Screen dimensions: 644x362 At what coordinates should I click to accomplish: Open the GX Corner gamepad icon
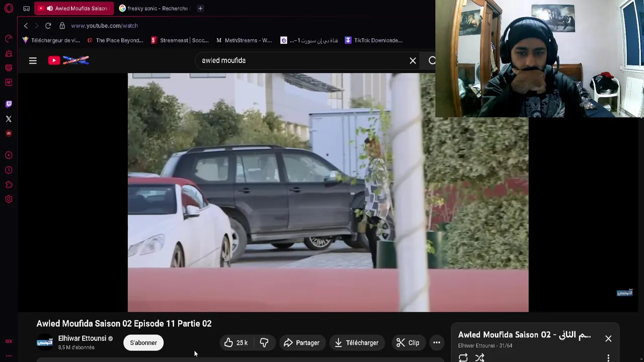coord(26,9)
